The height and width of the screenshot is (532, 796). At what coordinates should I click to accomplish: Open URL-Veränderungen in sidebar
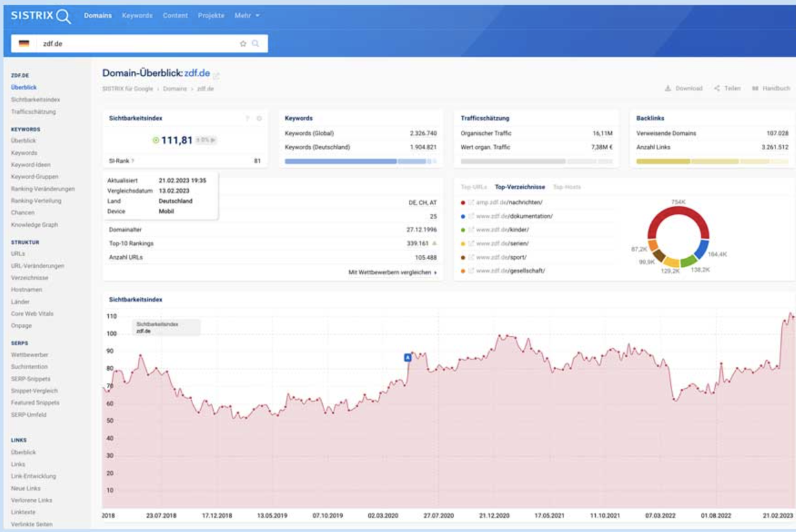point(37,266)
